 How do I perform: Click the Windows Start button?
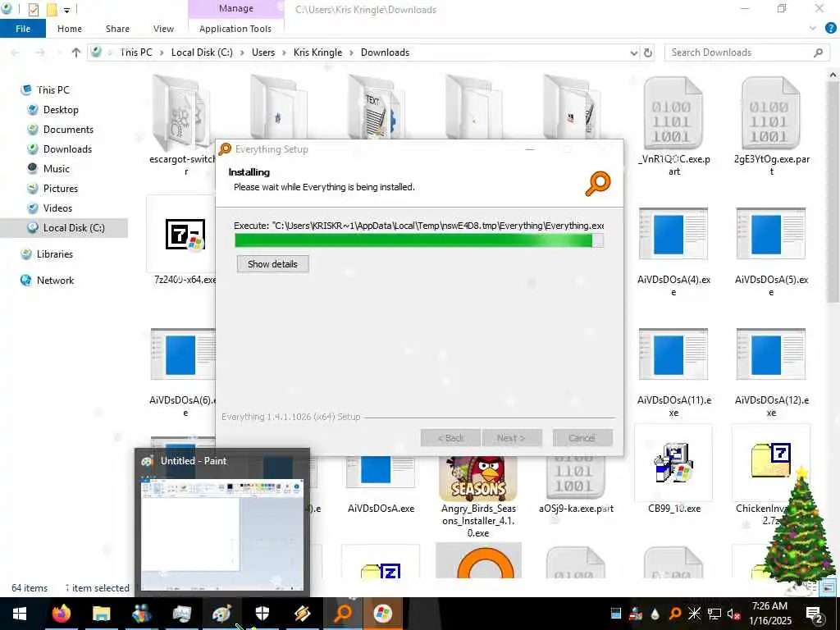pyautogui.click(x=20, y=614)
